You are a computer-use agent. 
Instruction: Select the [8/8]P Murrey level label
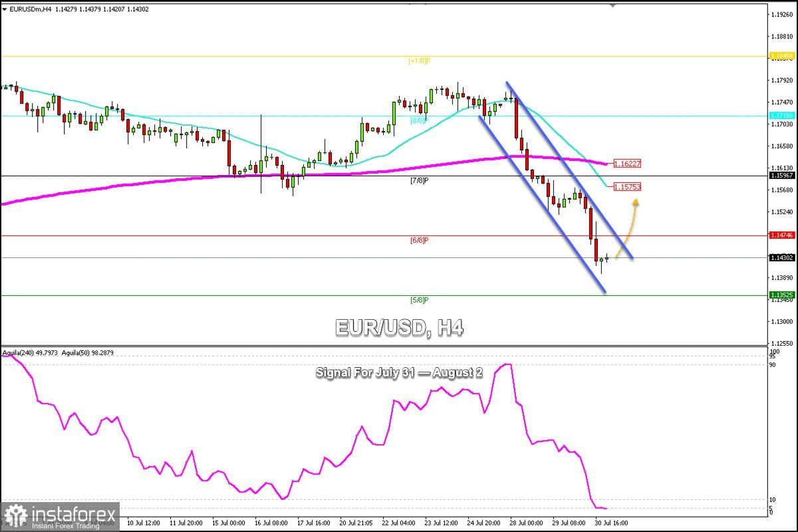pyautogui.click(x=420, y=120)
